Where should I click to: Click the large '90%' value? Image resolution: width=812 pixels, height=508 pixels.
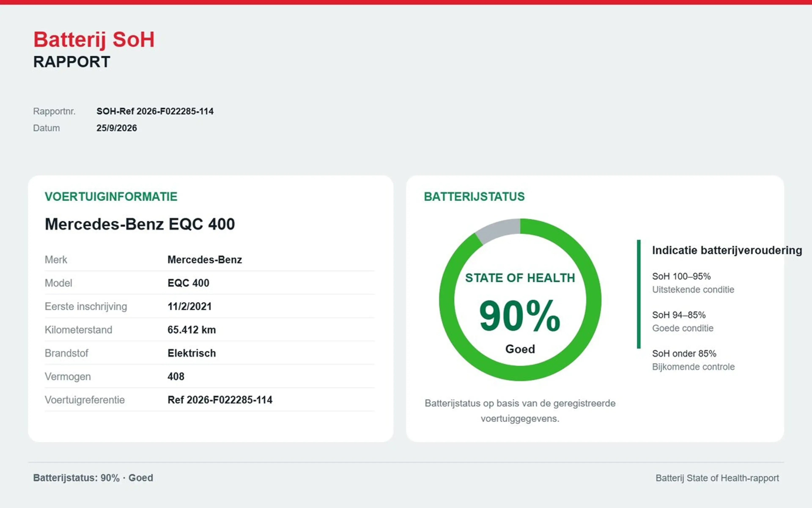click(520, 316)
